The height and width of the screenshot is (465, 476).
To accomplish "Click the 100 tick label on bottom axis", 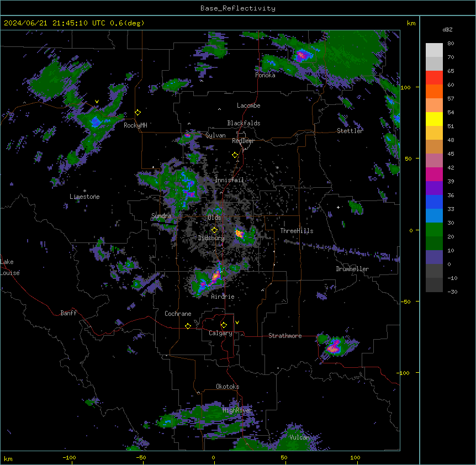I will 355,457.
